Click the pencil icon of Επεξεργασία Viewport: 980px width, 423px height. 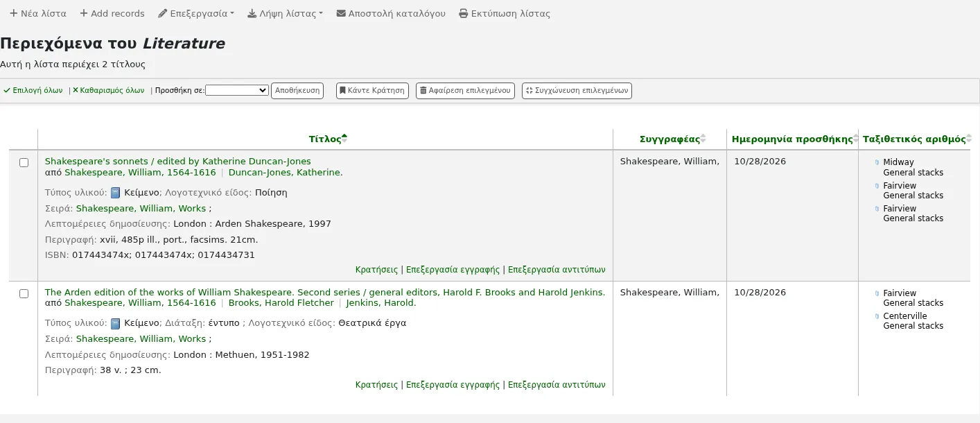[163, 13]
